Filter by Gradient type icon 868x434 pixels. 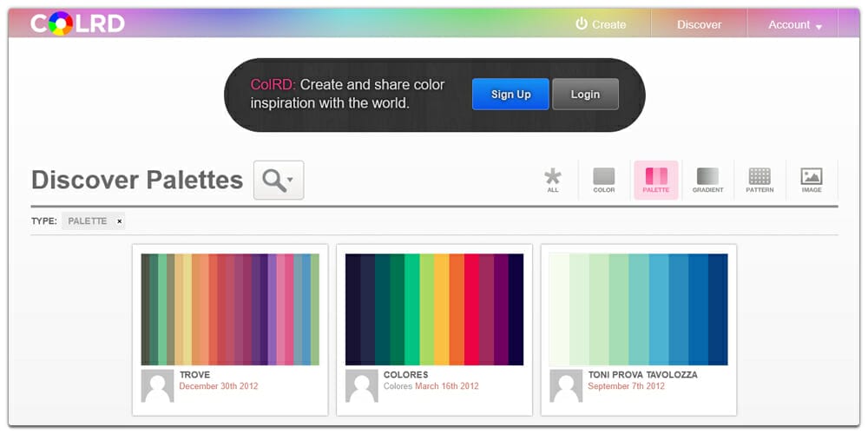pos(707,180)
